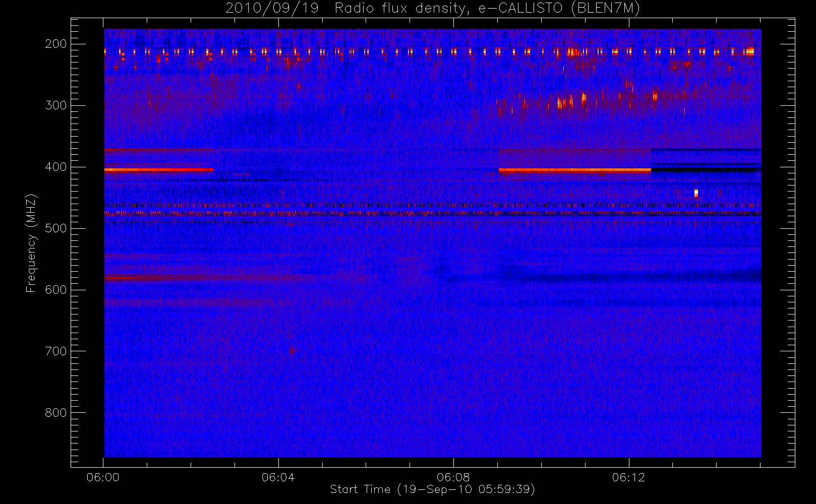Image resolution: width=816 pixels, height=504 pixels.
Task: Click the red emission band at 405 MHz near 06:01
Action: pyautogui.click(x=159, y=170)
